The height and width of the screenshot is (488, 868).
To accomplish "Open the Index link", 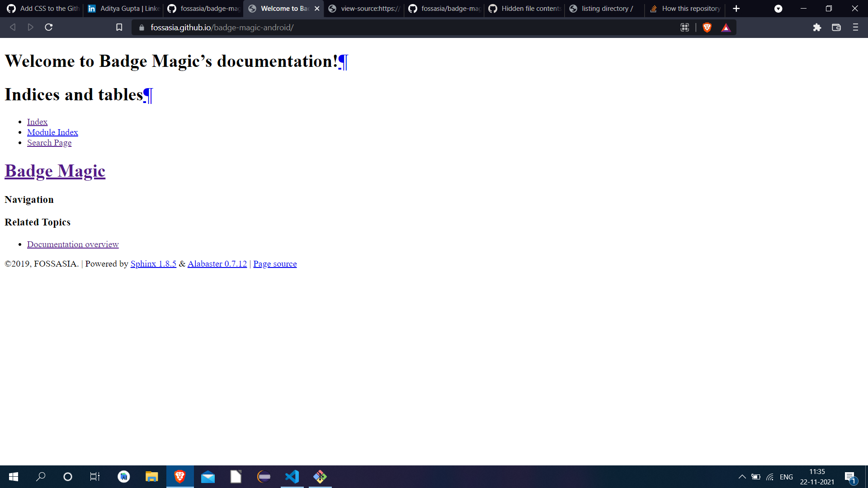I will pos(37,122).
